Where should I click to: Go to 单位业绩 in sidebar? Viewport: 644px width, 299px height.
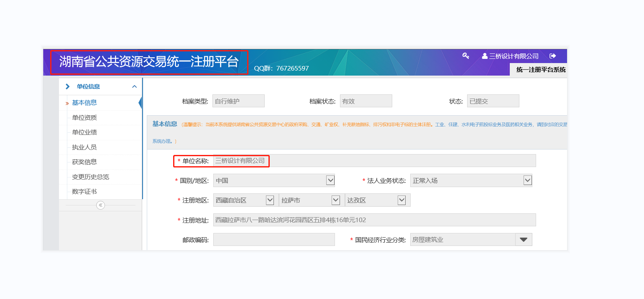84,132
